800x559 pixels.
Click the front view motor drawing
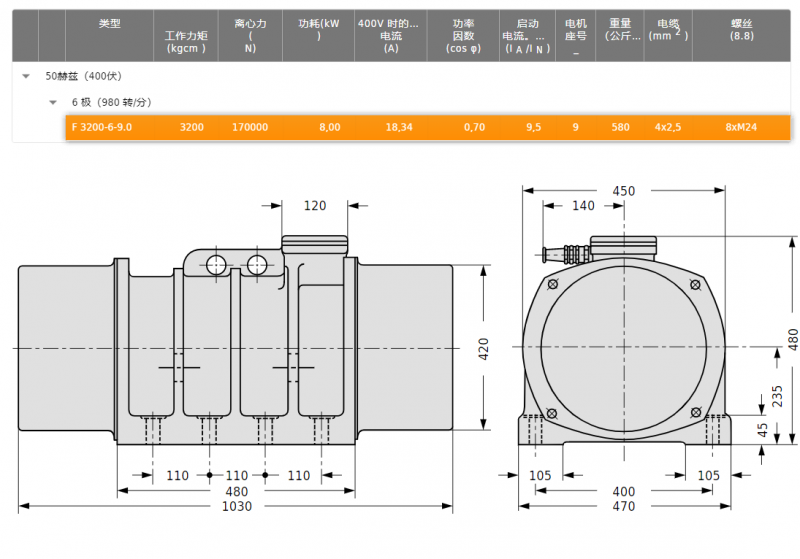click(x=624, y=340)
